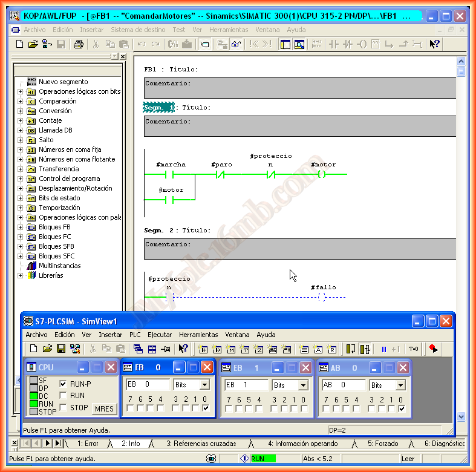Click the EB 0 address input field
The image size is (476, 472).
pos(146,385)
